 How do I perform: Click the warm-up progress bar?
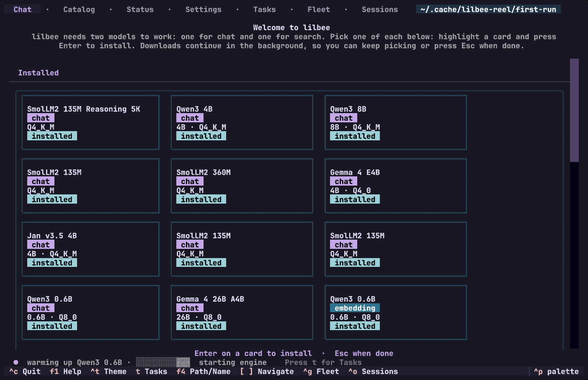163,362
